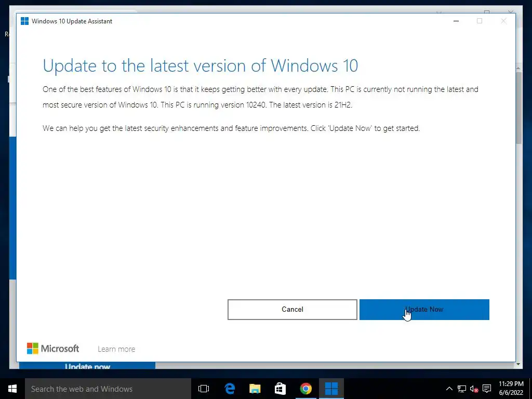
Task: Click the disabled maximize button of Update Assistant
Action: pyautogui.click(x=480, y=21)
